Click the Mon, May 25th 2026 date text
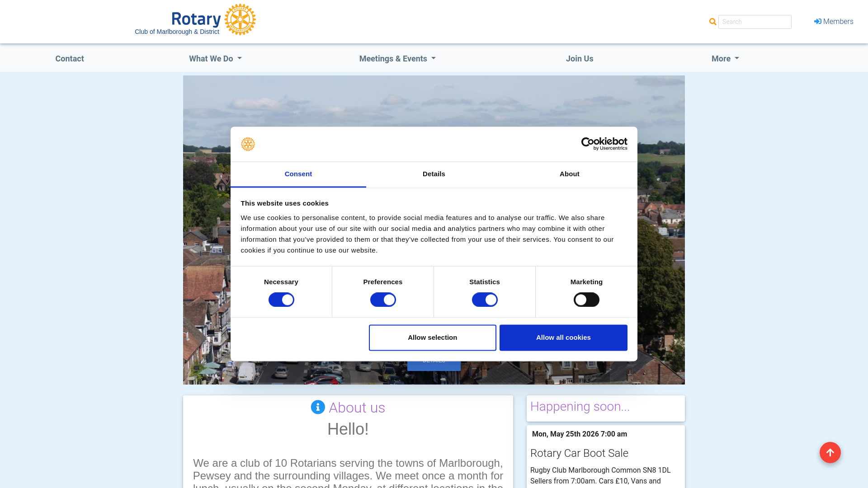 coord(580,434)
